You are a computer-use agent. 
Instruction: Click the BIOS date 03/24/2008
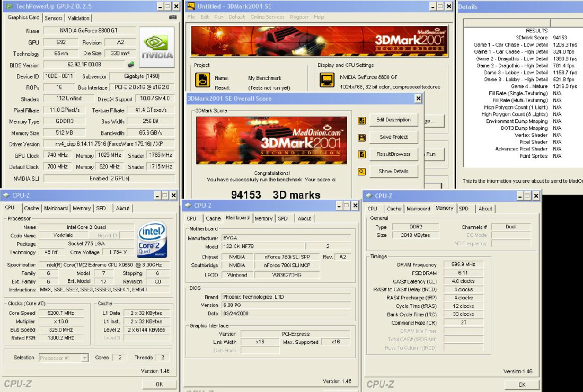click(x=286, y=313)
